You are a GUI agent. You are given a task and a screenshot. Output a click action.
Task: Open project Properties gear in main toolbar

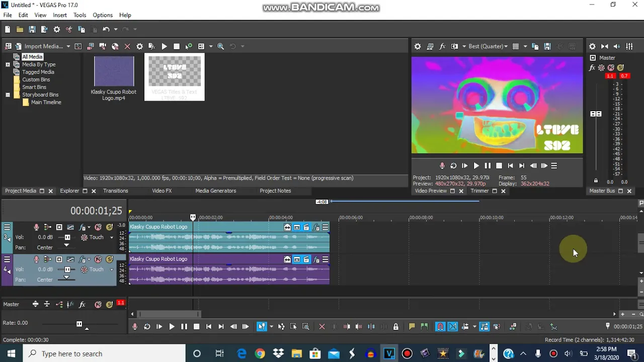click(57, 30)
